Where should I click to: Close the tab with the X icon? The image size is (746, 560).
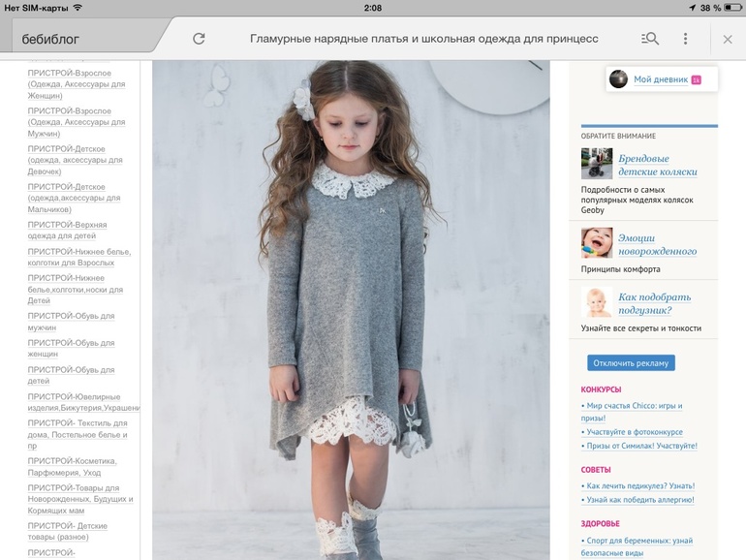[728, 39]
